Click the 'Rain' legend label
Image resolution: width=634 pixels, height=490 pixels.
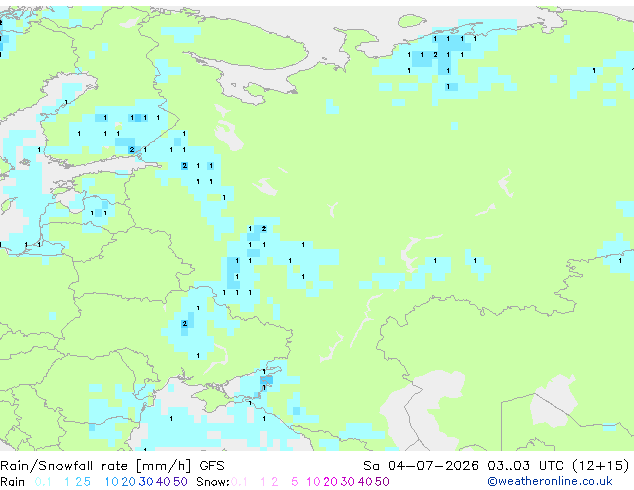coord(13,482)
